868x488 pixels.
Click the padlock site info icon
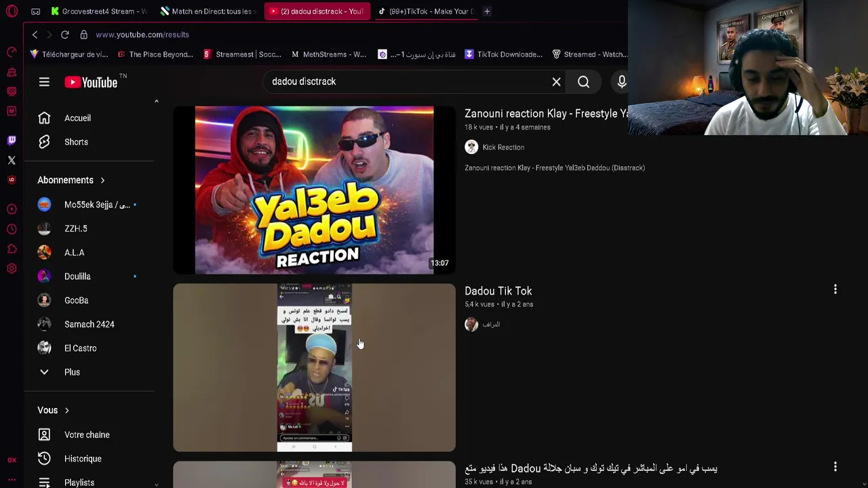[x=83, y=35]
